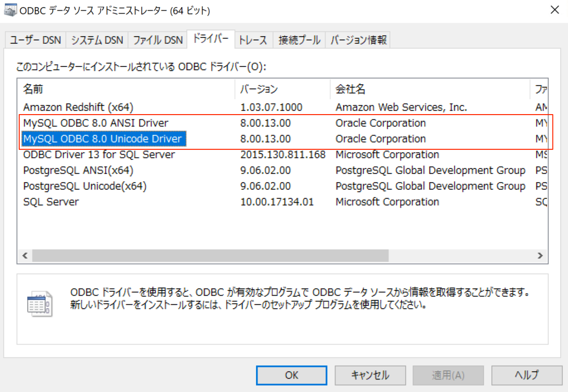
Task: Click version 10.00.17134.01 cell
Action: [x=277, y=202]
